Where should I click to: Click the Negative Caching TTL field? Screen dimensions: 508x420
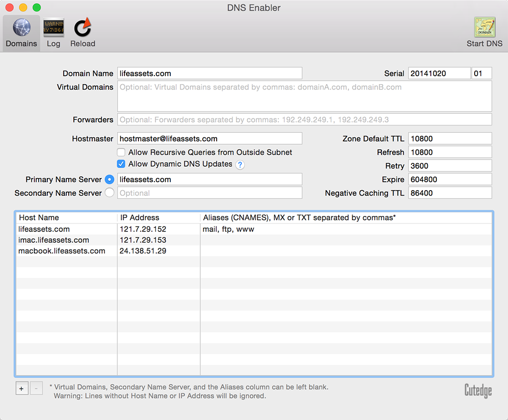450,193
